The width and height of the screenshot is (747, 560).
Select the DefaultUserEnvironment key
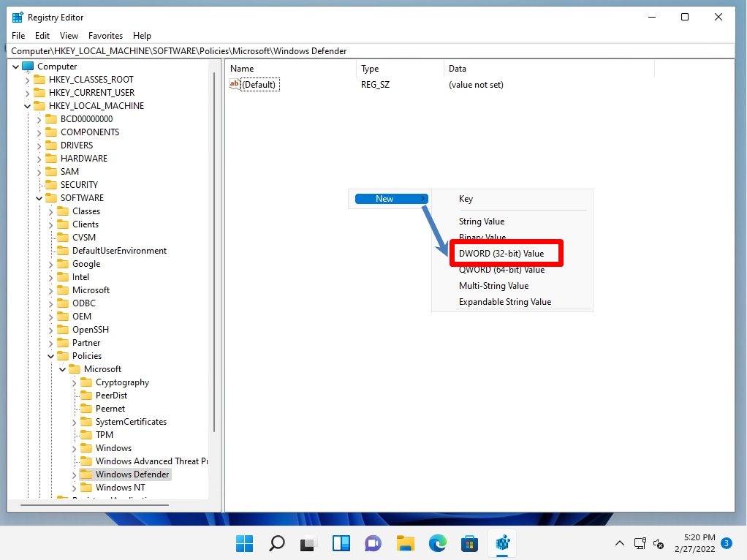click(x=119, y=251)
